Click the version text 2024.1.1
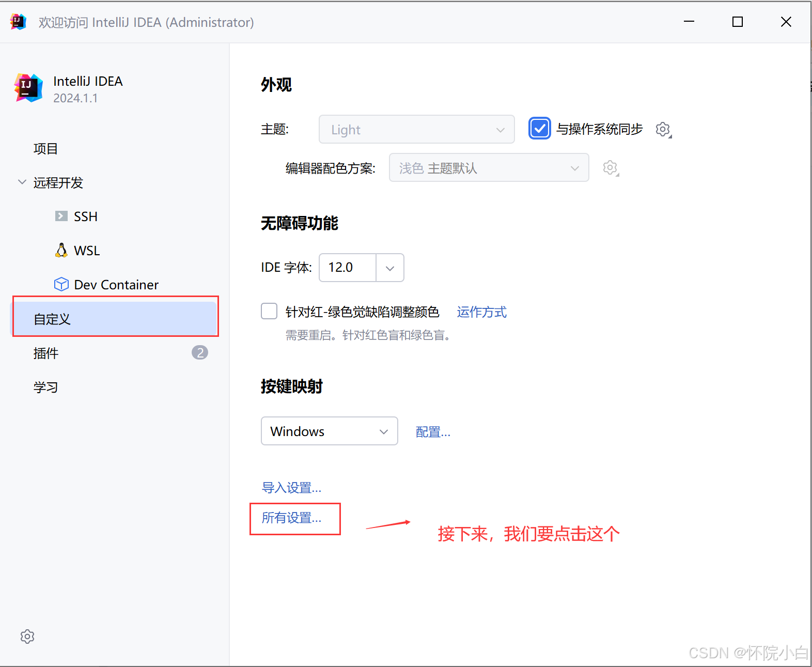This screenshot has width=812, height=667. point(75,98)
